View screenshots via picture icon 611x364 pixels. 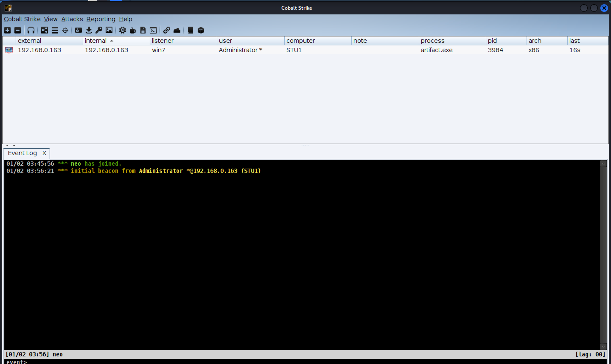[109, 30]
